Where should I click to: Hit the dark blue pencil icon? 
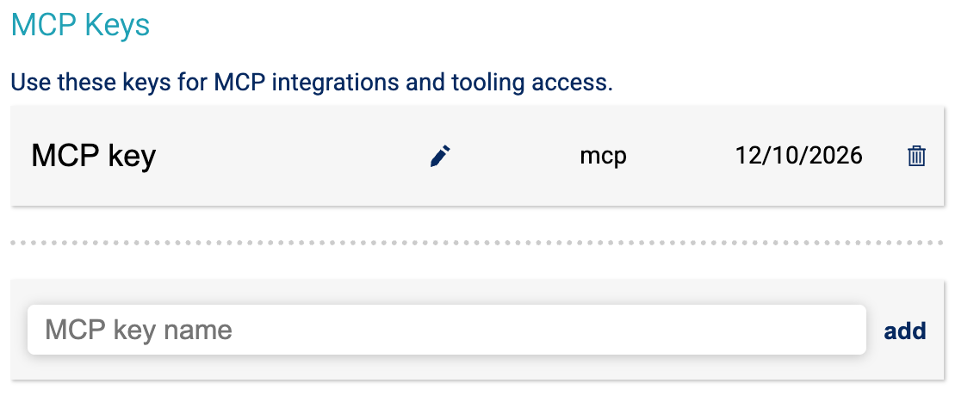click(440, 156)
